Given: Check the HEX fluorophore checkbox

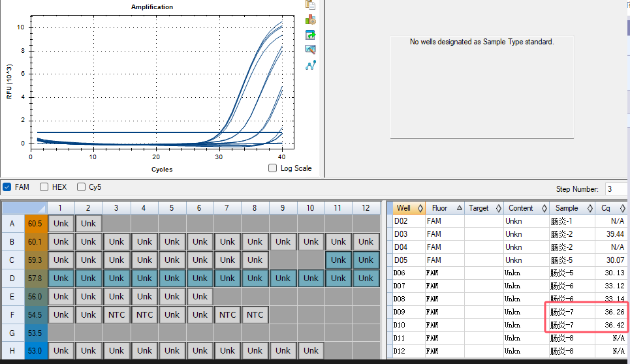Looking at the screenshot, I should 44,187.
